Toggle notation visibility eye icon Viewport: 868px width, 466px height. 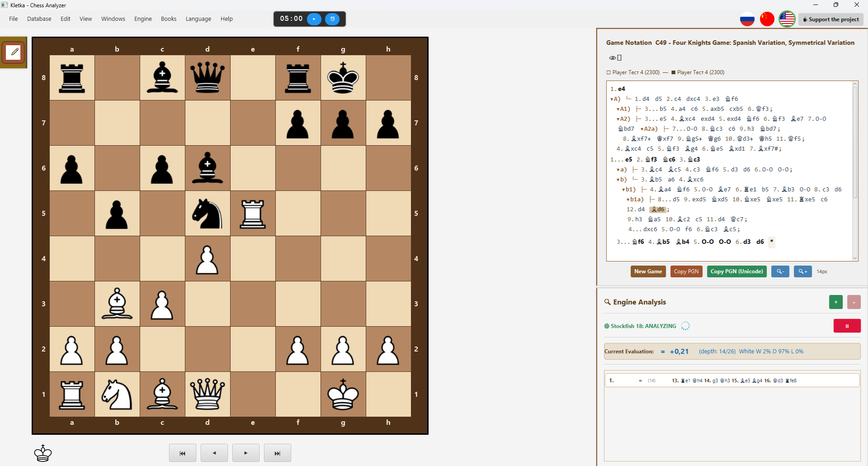pyautogui.click(x=613, y=58)
